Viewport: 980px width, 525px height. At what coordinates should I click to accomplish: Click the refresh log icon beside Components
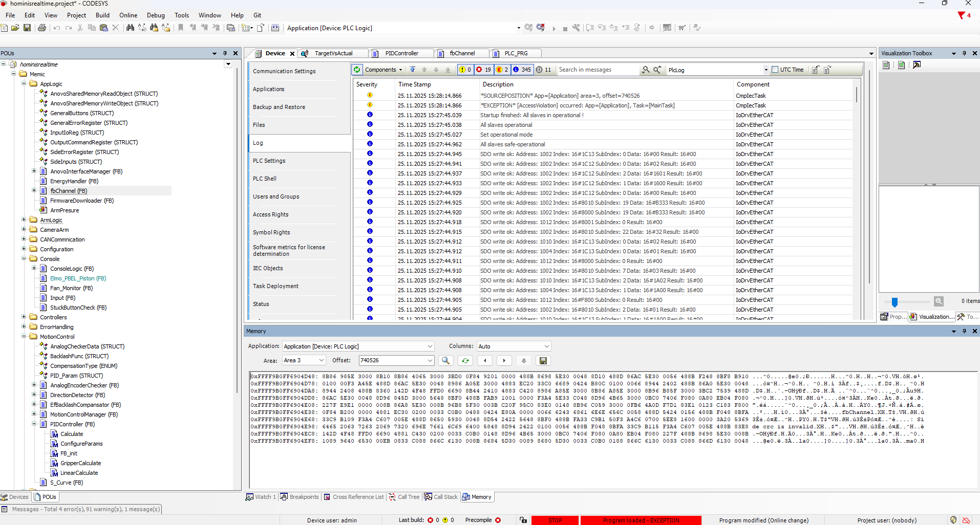click(x=357, y=70)
